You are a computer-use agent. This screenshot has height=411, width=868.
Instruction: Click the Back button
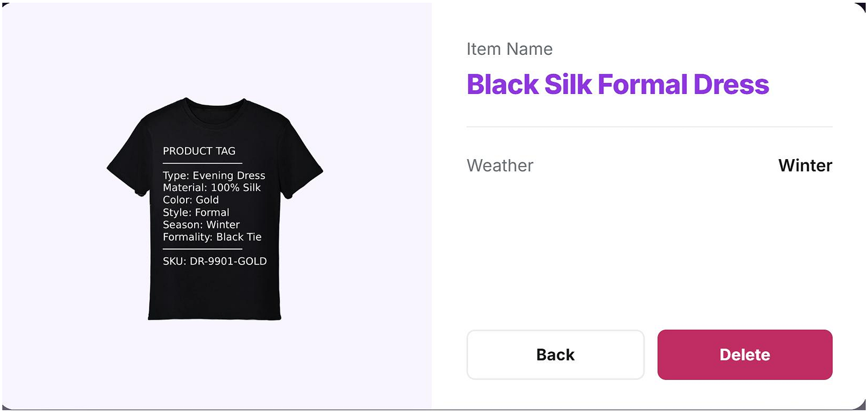point(555,355)
